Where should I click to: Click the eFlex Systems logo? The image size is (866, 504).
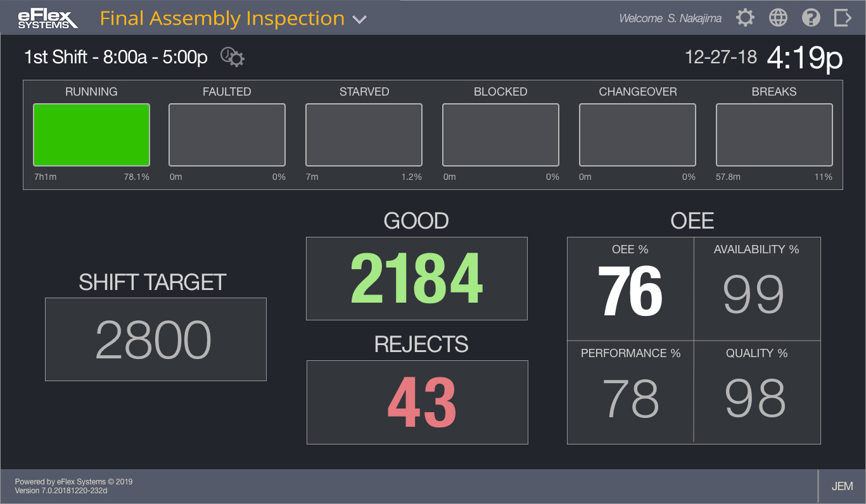[48, 18]
